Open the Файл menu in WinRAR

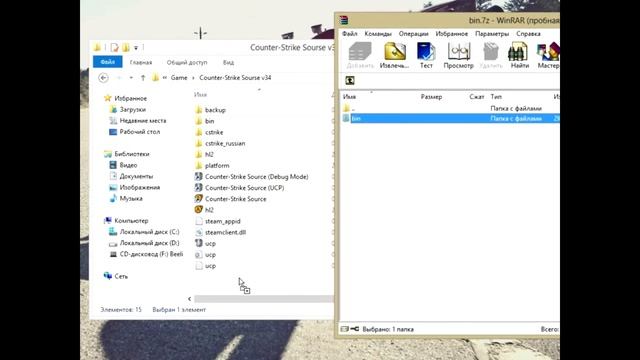coord(349,34)
